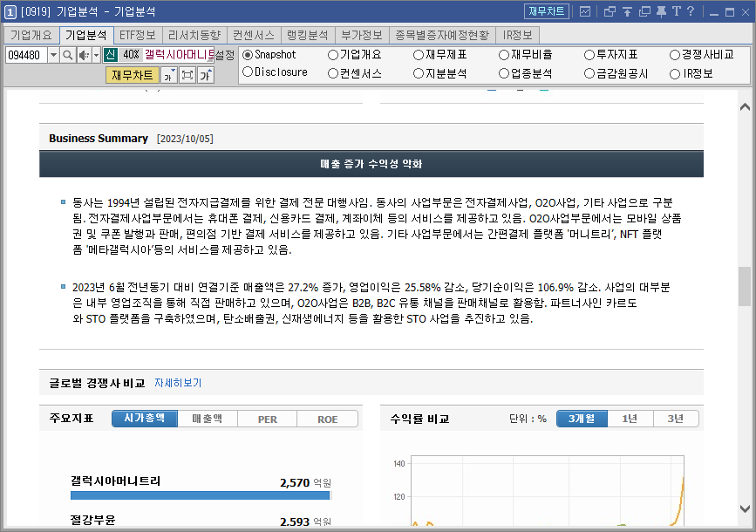Click the up-arrow bring-to-top icon
Screen dimensions: 756x532
[x=627, y=11]
